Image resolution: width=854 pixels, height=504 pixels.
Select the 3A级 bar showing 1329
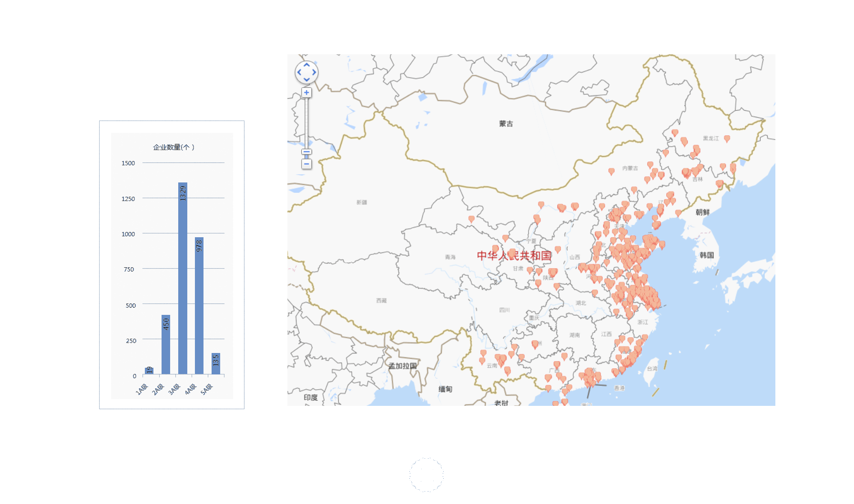click(x=183, y=278)
